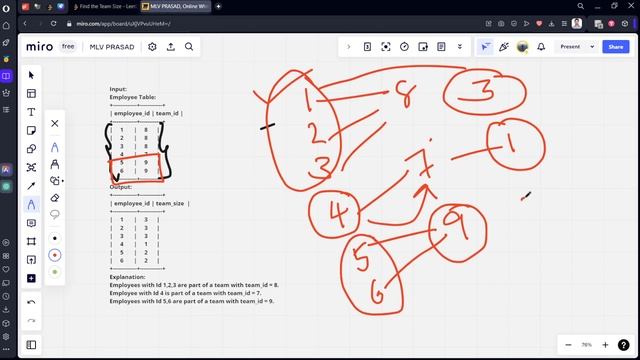The image size is (640, 360).
Task: Click the Opera menu logo
Action: pos(6,9)
